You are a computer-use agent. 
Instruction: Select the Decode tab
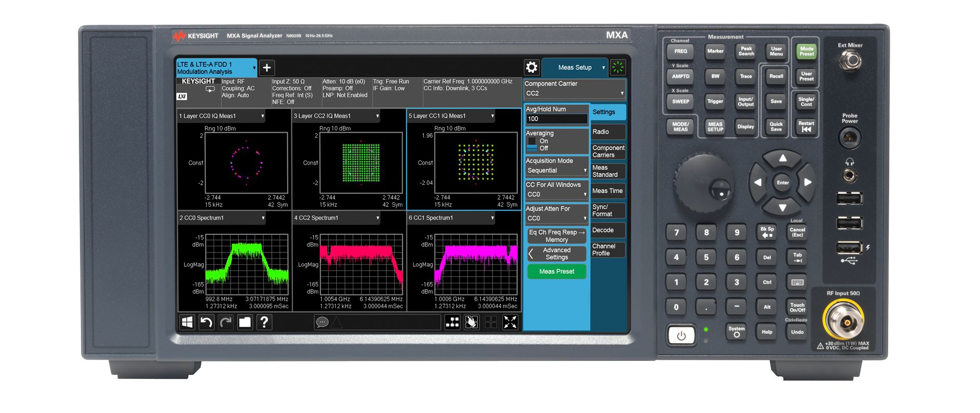click(607, 230)
